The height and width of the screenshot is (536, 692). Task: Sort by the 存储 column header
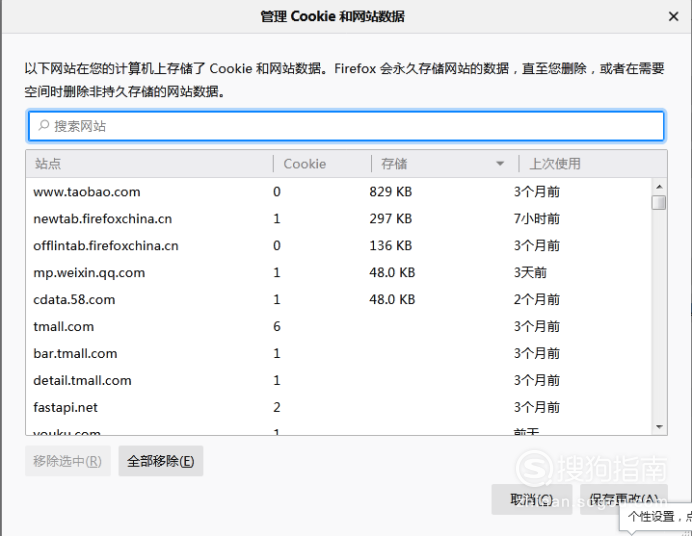445,164
